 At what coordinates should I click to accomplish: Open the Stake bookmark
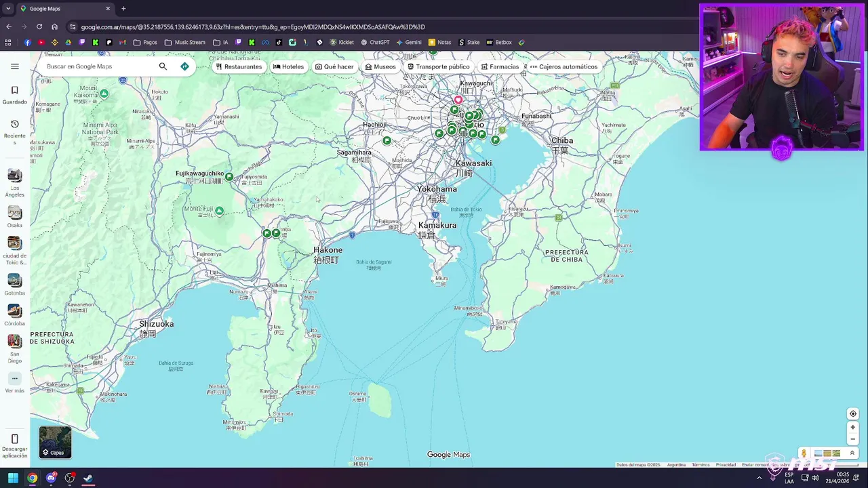click(469, 42)
